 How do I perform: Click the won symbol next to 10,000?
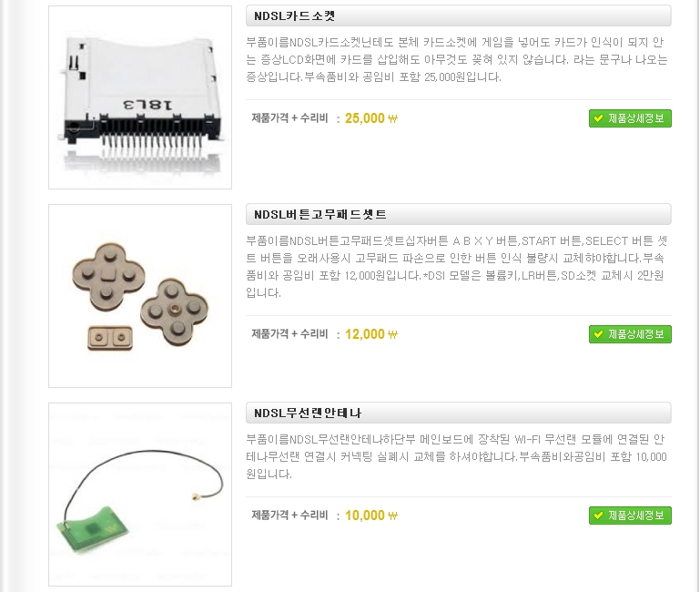point(392,515)
